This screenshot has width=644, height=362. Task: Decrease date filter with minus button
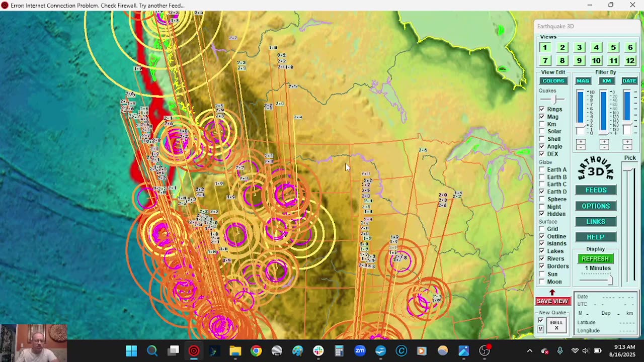point(627,147)
